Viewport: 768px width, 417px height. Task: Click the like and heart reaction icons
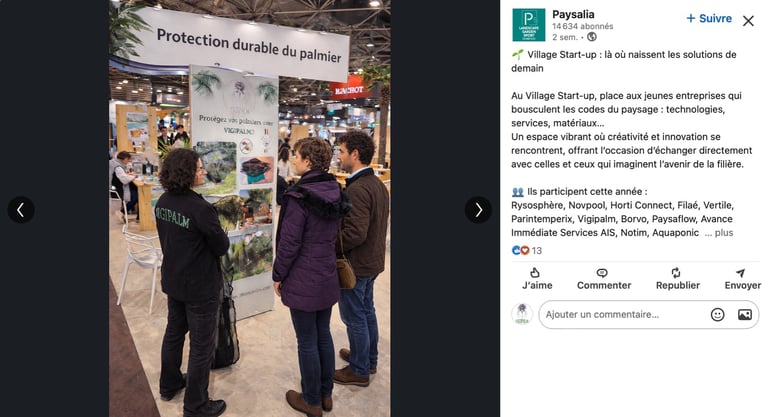click(520, 250)
